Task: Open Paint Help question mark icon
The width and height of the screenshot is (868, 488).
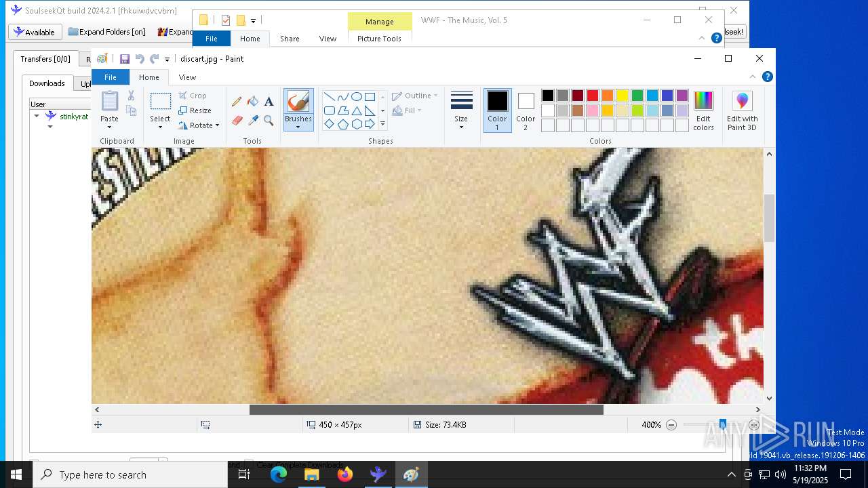Action: click(767, 77)
